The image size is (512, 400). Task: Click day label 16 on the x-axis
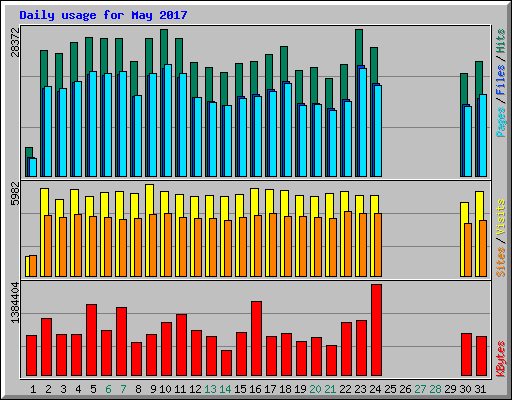pyautogui.click(x=255, y=389)
